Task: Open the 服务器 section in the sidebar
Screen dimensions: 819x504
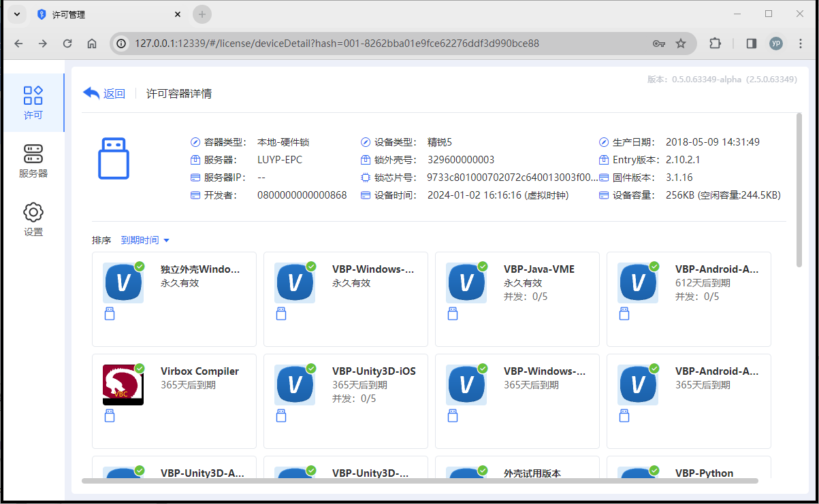Action: point(33,161)
